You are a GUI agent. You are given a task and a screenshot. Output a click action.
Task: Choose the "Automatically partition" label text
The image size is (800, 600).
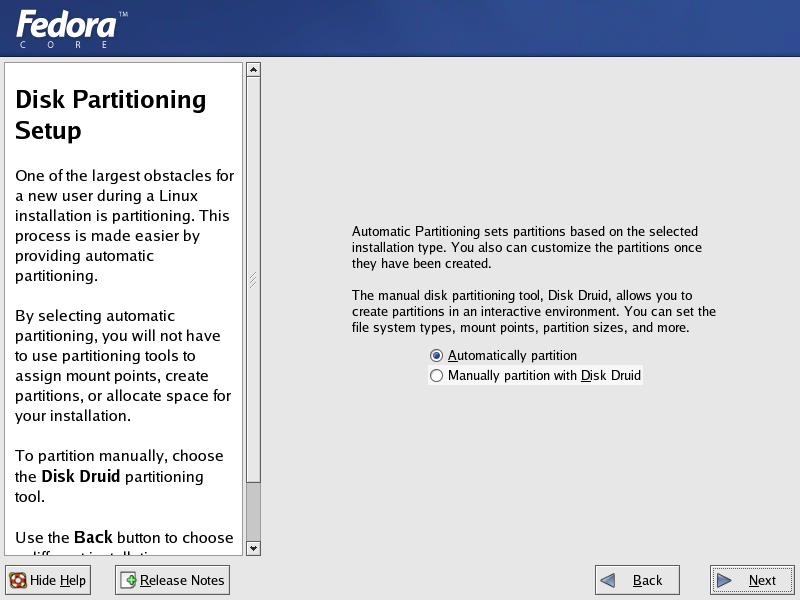512,356
